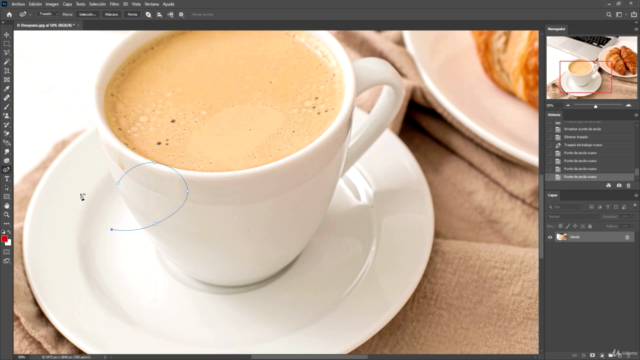Image resolution: width=640 pixels, height=360 pixels.
Task: Select the Move tool
Action: point(7,35)
